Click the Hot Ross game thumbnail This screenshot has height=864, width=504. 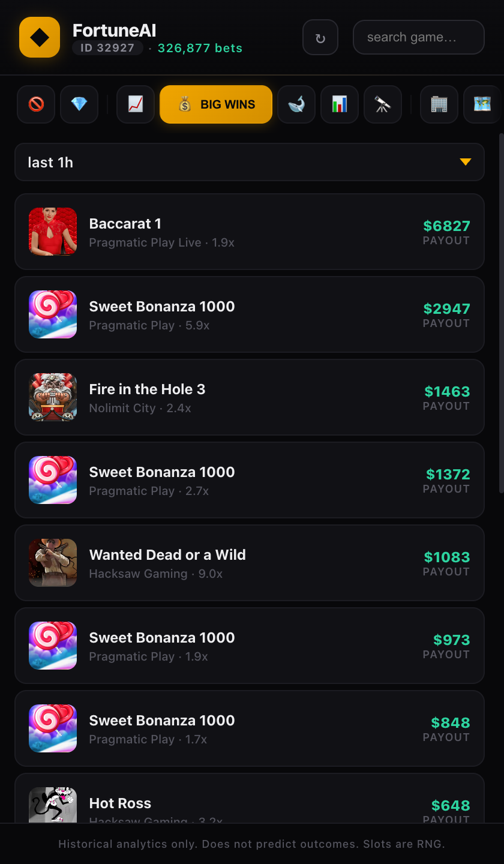pyautogui.click(x=53, y=805)
